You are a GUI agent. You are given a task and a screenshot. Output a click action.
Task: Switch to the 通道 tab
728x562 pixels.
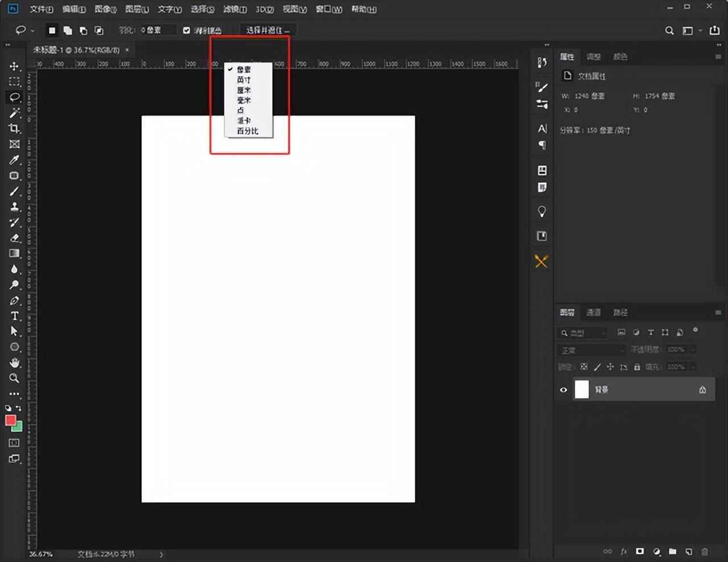pyautogui.click(x=593, y=312)
